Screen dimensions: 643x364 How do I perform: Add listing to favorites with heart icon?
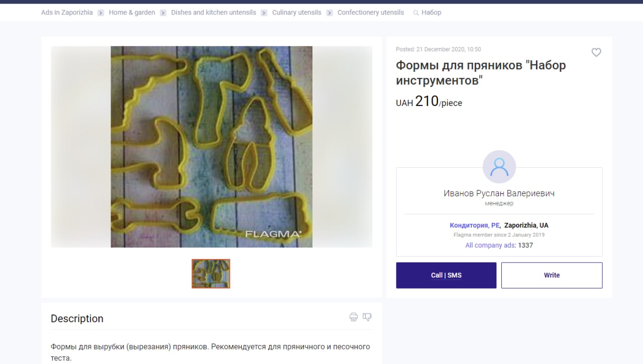coord(596,52)
